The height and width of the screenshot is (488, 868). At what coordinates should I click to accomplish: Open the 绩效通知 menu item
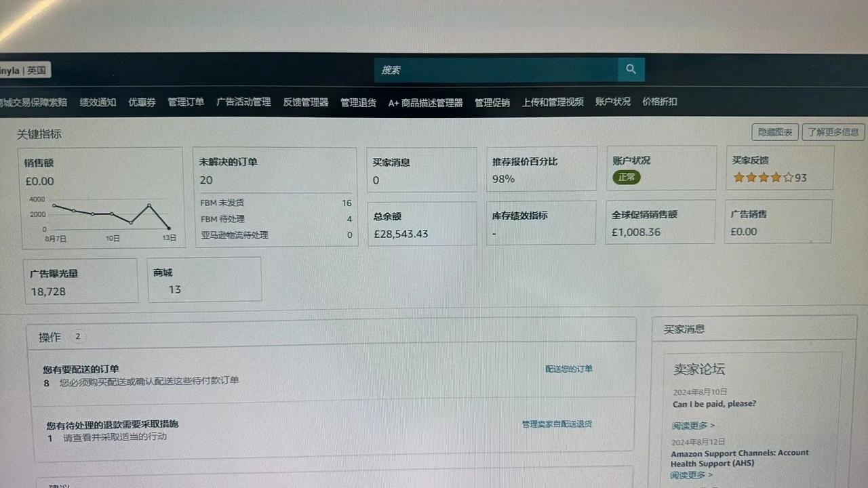point(98,102)
